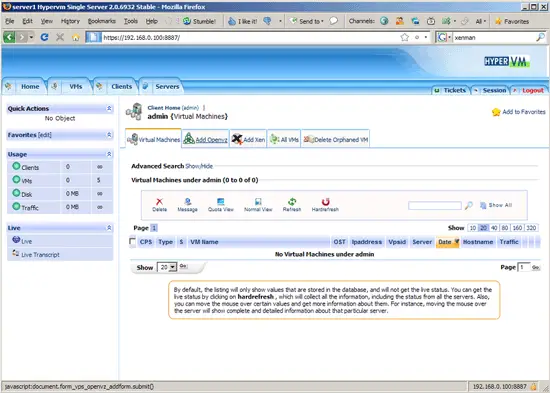Click the VM list search input field
Image resolution: width=550 pixels, height=393 pixels.
[x=435, y=206]
